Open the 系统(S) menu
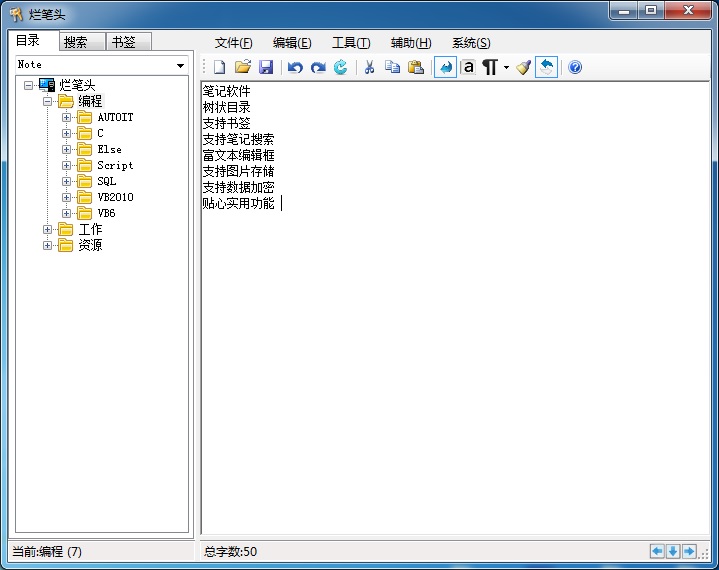The width and height of the screenshot is (719, 570). click(471, 43)
